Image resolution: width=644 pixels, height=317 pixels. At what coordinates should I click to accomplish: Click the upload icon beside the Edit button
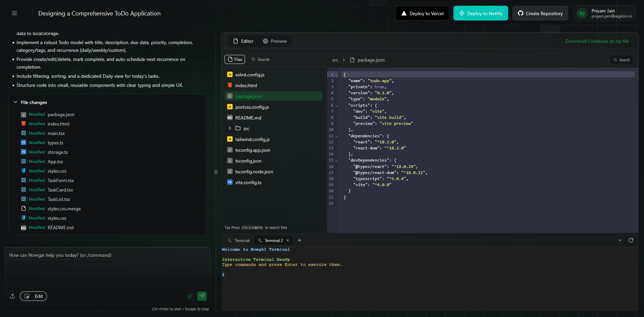click(x=12, y=296)
